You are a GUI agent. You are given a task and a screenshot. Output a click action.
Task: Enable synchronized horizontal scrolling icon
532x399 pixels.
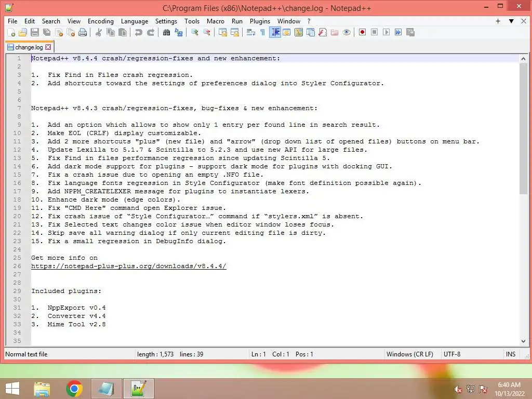point(235,33)
